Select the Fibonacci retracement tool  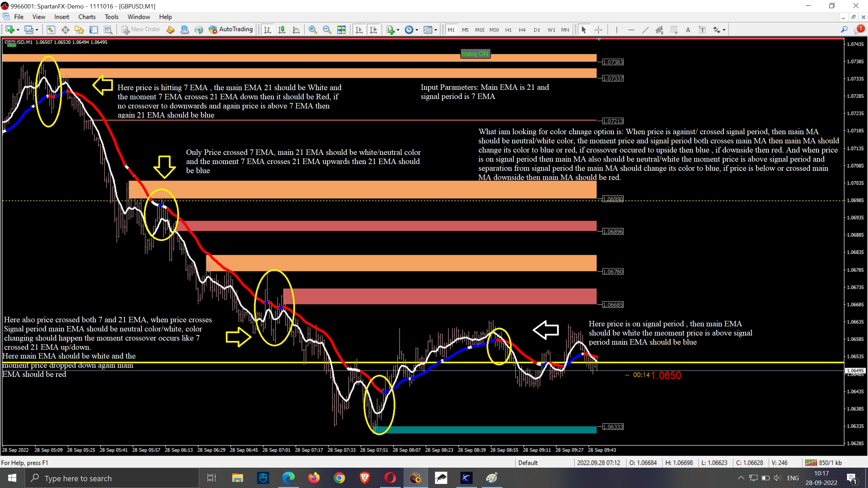673,30
